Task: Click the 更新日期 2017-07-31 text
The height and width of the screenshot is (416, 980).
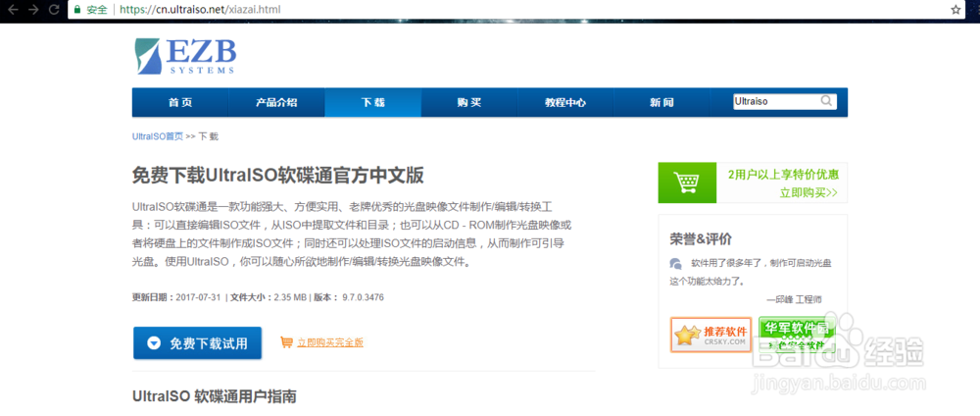Action: pos(176,297)
